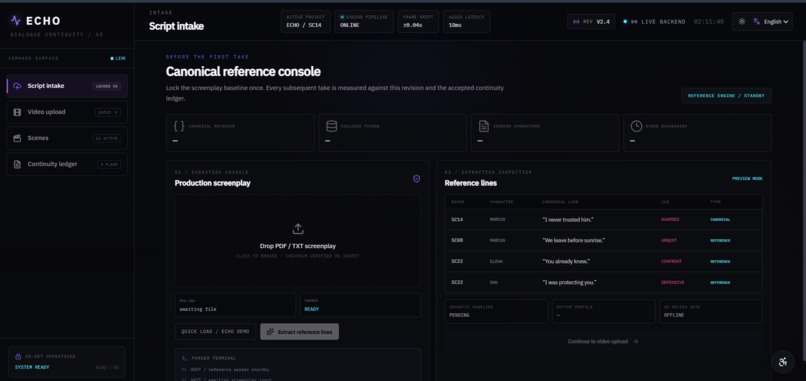The height and width of the screenshot is (381, 806).
Task: Click the clapperboard icon beside Scenes
Action: point(17,138)
